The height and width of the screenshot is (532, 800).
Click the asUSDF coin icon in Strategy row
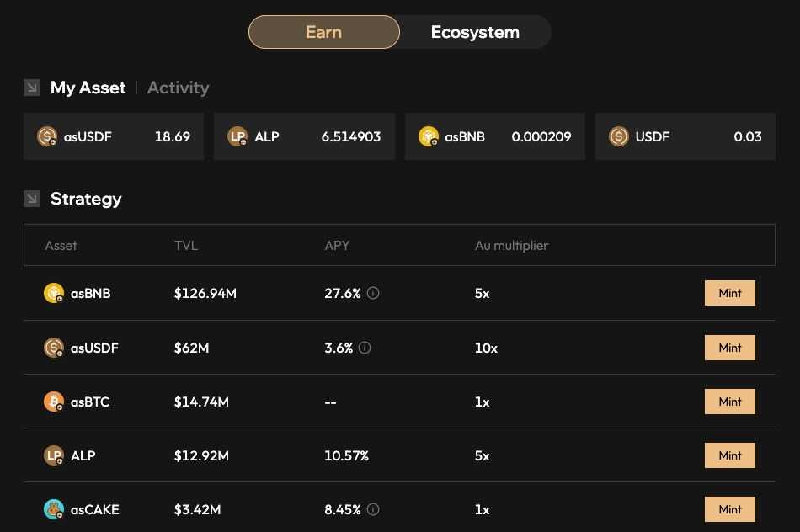[54, 348]
